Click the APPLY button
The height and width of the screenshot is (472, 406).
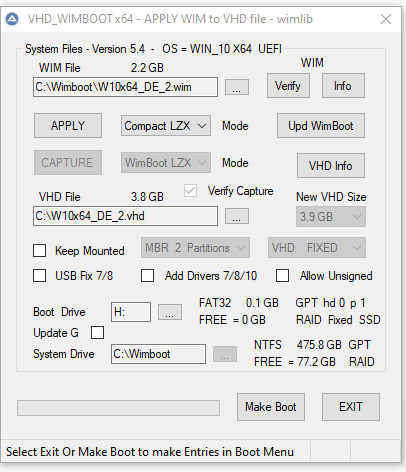(68, 126)
